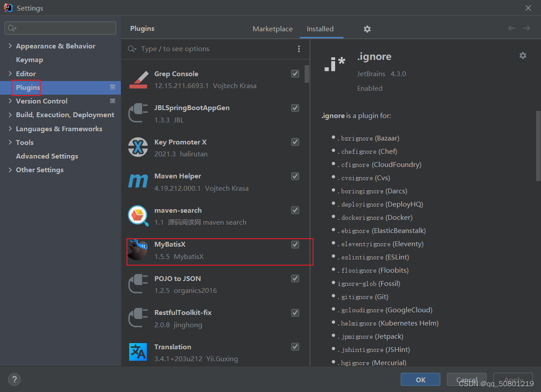Click the project-level icon beside Version Control
The width and height of the screenshot is (541, 392).
(112, 101)
